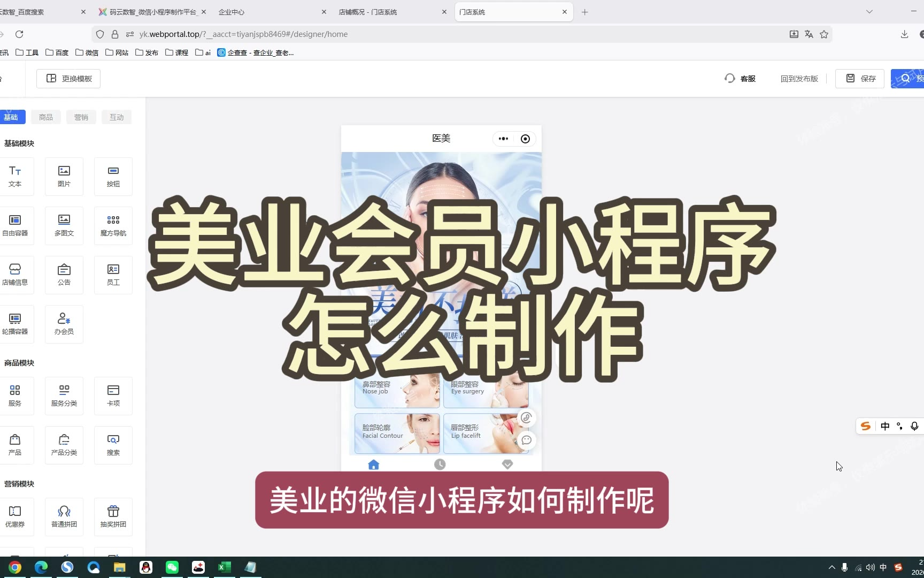
Task: Add a 文本 text module
Action: (x=15, y=176)
